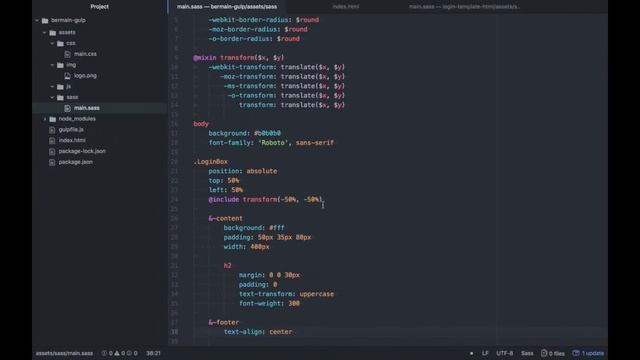Collapse the assets folder chevron
640x360 pixels.
point(44,32)
